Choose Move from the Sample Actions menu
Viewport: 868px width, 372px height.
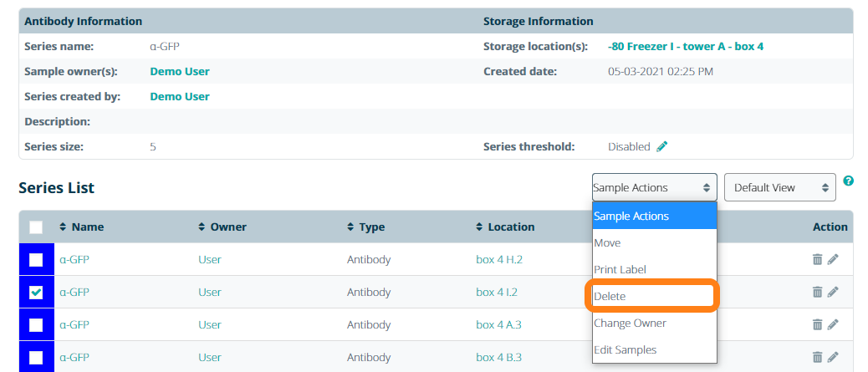[x=608, y=242]
